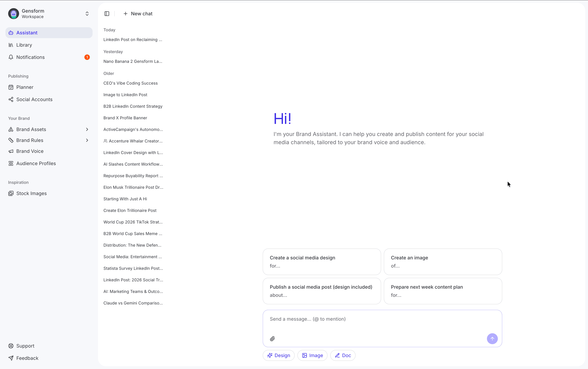Open the Notifications page

pos(49,57)
